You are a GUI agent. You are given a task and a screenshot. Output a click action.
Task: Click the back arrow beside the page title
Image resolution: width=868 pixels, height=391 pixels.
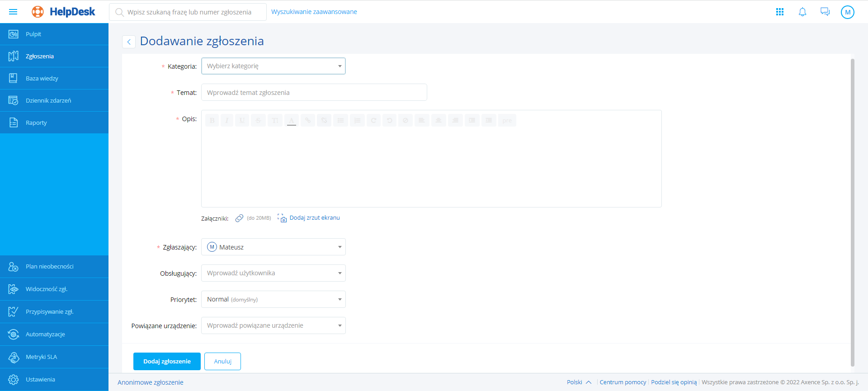(129, 42)
